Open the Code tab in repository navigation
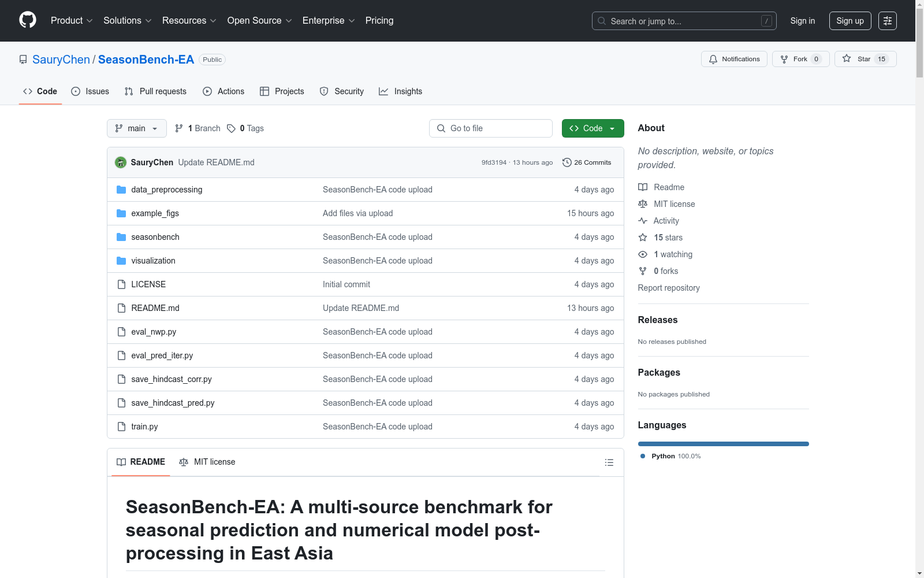Screen dimensions: 924x578 coord(40,91)
